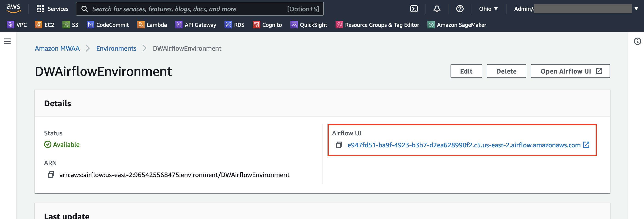Screen dimensions: 644x219
Task: Open the Lambda service shortcut label
Action: pos(157,25)
